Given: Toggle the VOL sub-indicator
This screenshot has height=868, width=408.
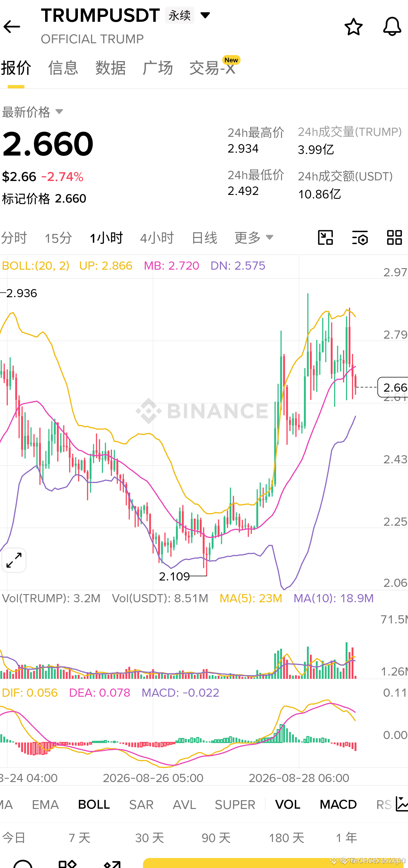Looking at the screenshot, I should click(288, 805).
